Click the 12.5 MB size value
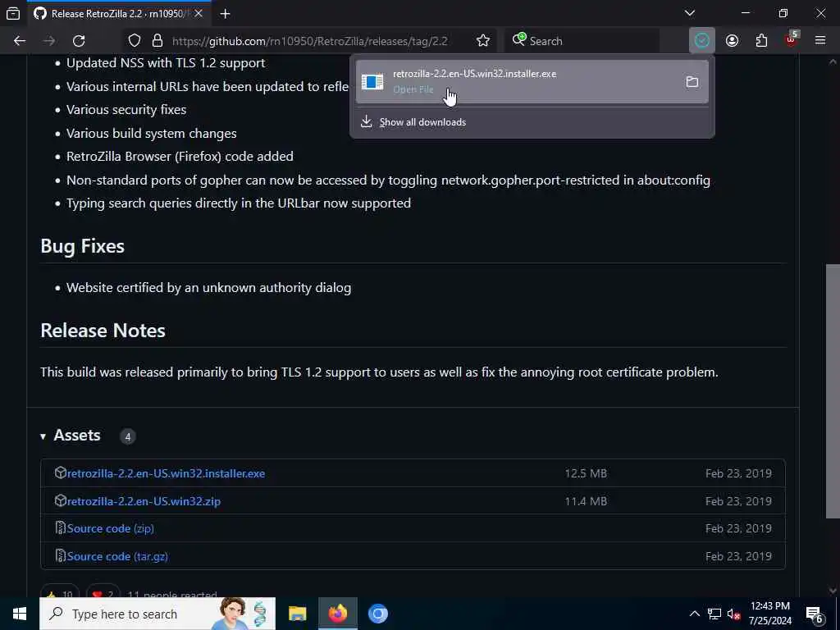 [x=586, y=473]
